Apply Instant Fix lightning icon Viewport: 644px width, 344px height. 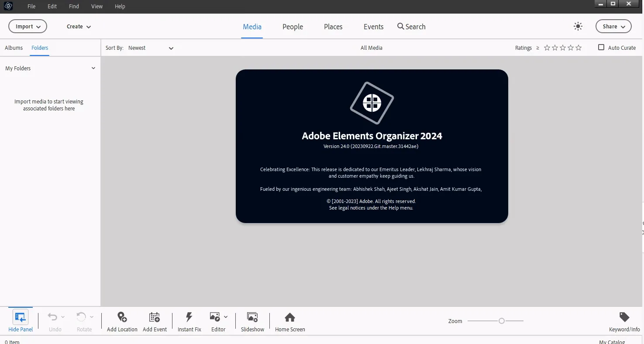[x=189, y=317]
